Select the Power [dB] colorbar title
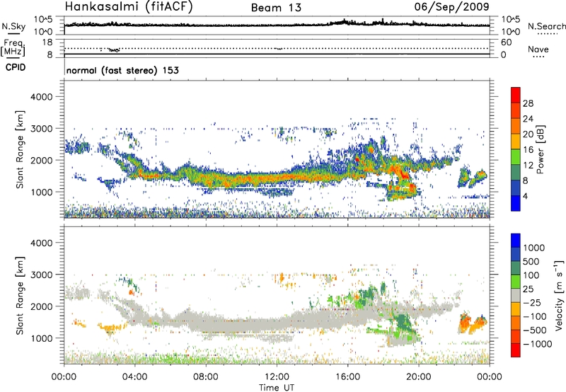The height and width of the screenshot is (392, 566). (x=540, y=149)
